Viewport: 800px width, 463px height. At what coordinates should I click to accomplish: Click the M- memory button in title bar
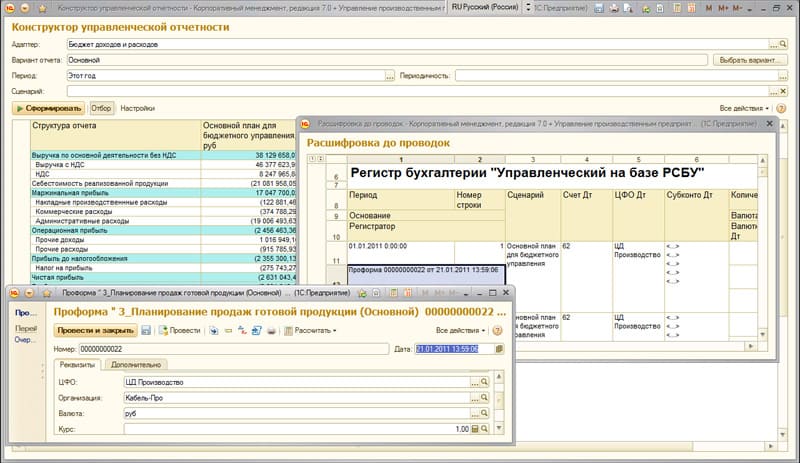click(737, 8)
